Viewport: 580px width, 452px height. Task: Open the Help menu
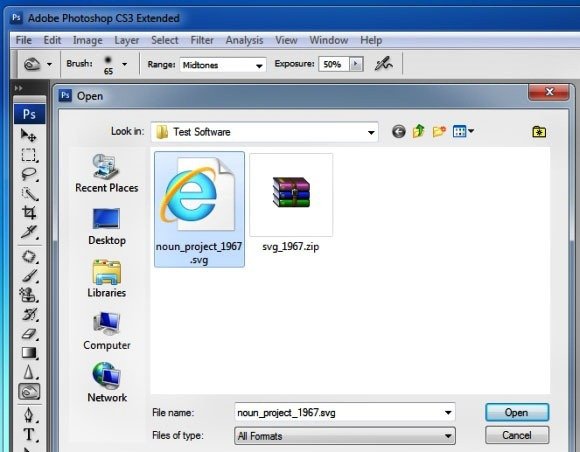(x=371, y=40)
